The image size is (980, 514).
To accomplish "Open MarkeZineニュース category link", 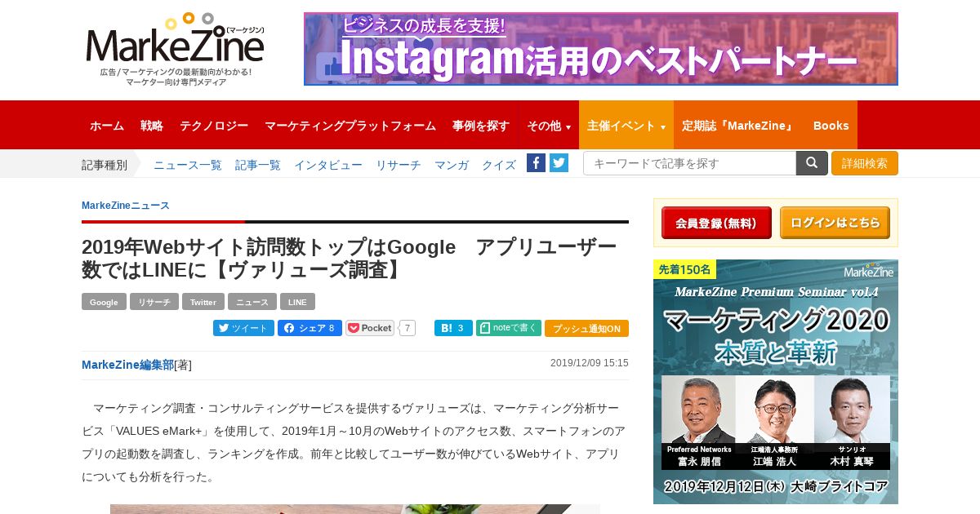I will click(126, 206).
